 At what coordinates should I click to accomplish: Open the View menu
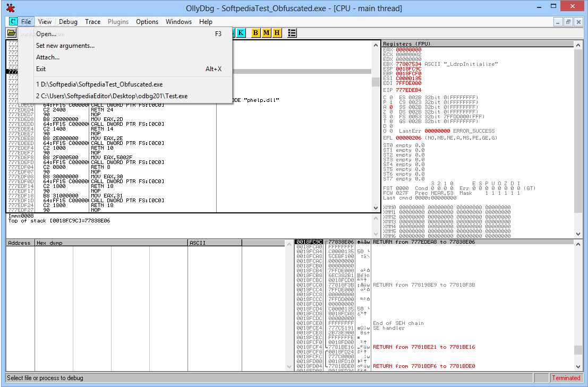pyautogui.click(x=45, y=21)
